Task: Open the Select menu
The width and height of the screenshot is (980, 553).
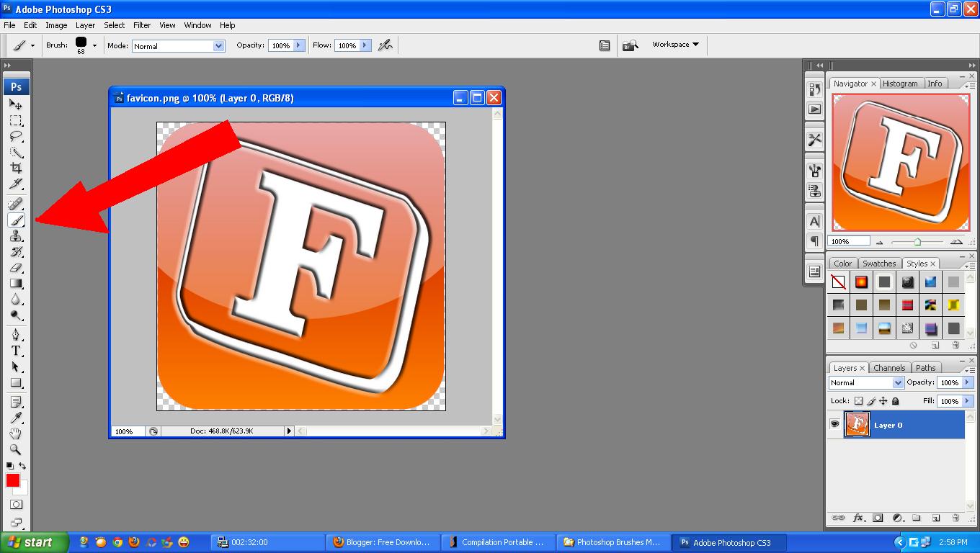Action: [114, 25]
